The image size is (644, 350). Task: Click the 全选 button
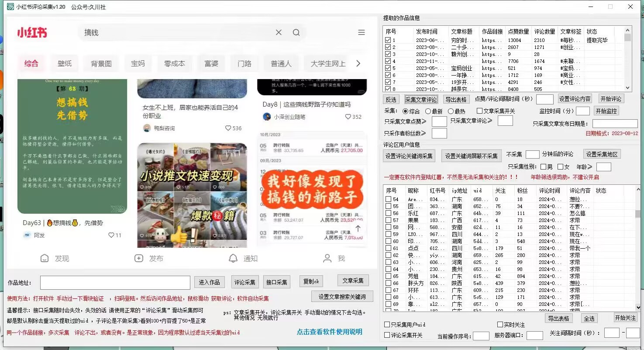[589, 319]
